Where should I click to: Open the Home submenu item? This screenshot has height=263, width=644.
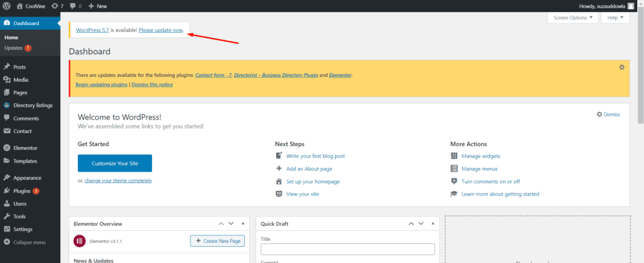click(11, 37)
